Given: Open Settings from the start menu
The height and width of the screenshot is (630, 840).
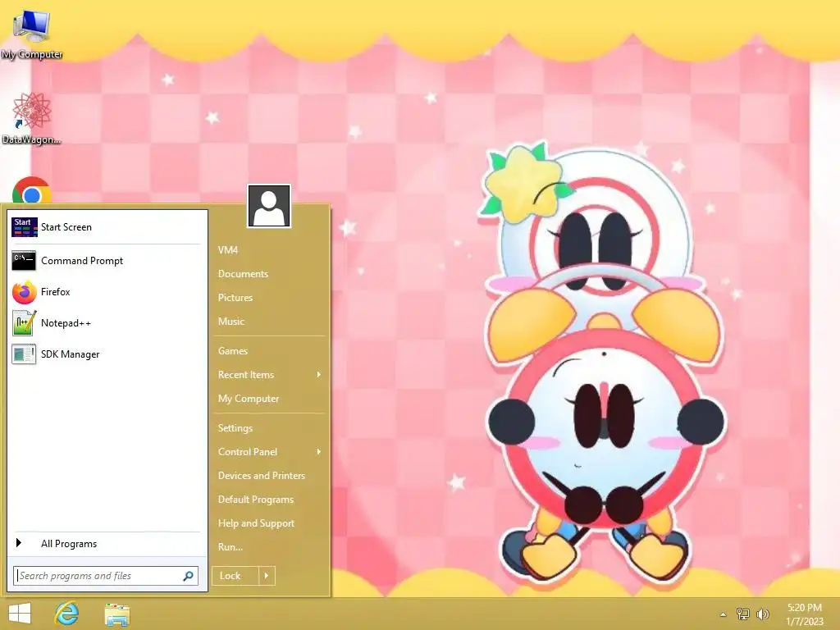Looking at the screenshot, I should (235, 428).
